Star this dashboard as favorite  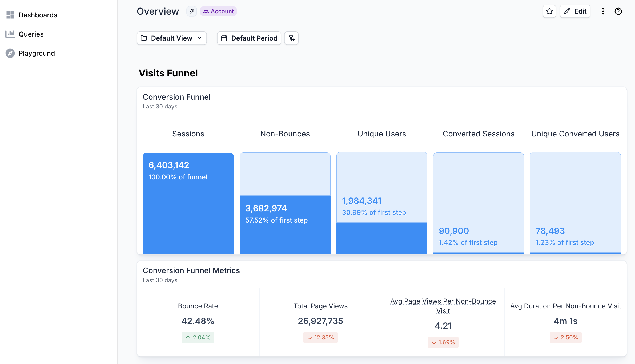[549, 11]
